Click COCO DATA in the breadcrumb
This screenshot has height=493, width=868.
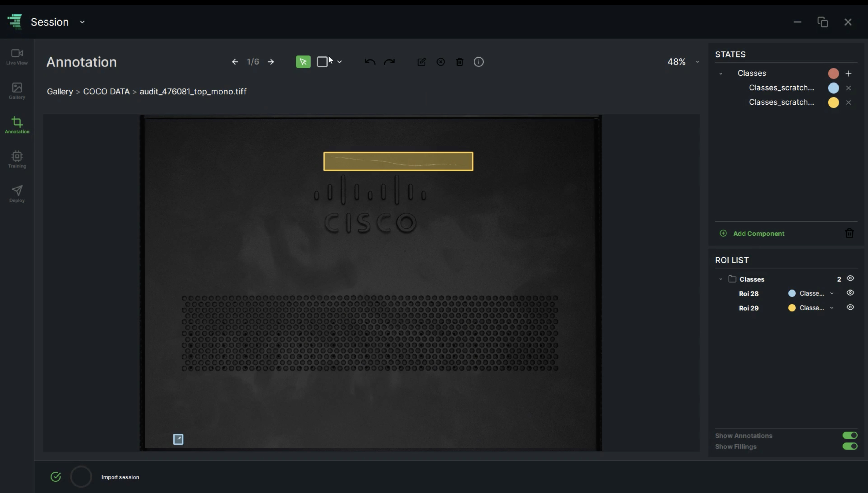pos(106,92)
